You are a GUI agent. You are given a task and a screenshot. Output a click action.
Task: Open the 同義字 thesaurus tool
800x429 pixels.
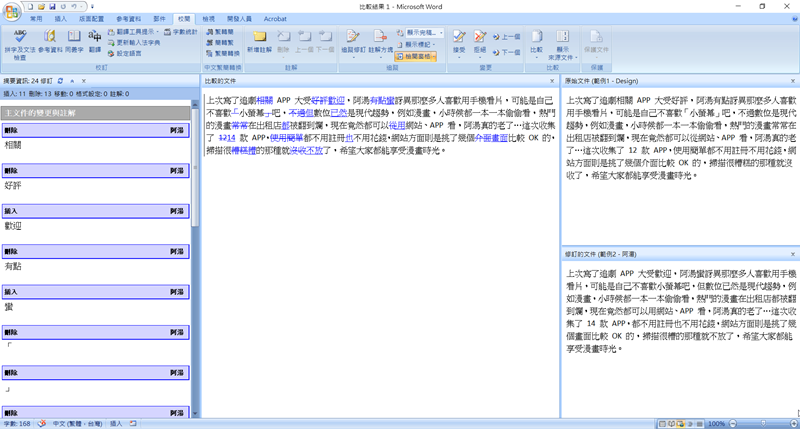pos(74,41)
